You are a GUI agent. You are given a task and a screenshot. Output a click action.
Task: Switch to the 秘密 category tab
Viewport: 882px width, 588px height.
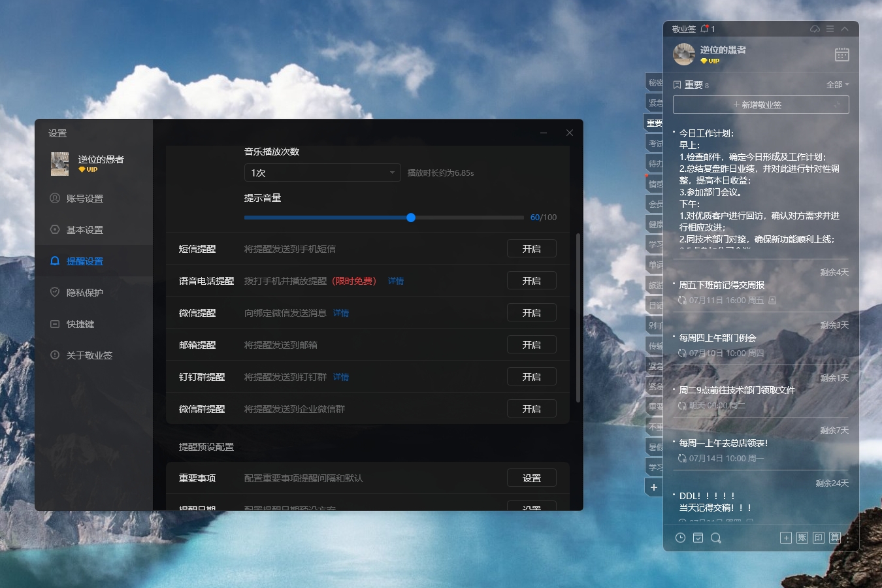[655, 82]
